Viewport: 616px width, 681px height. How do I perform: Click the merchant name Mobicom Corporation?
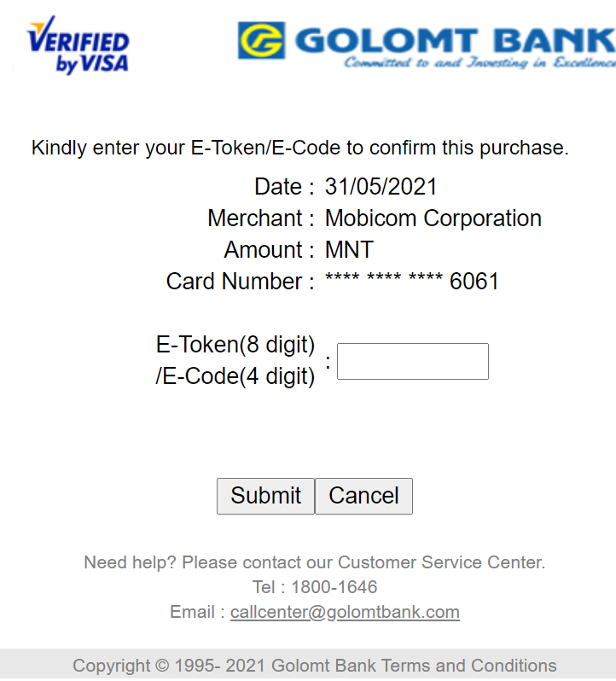[x=433, y=218]
